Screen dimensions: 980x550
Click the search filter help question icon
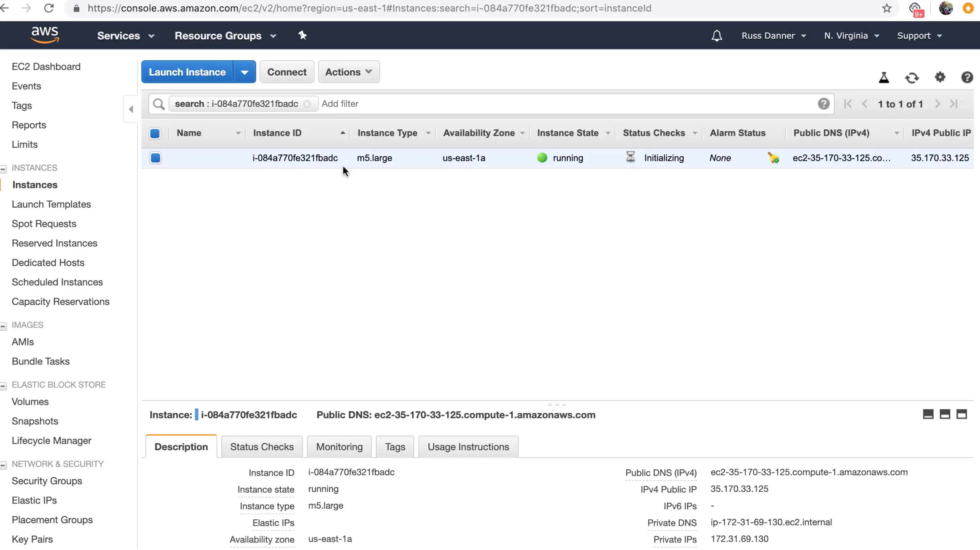823,104
